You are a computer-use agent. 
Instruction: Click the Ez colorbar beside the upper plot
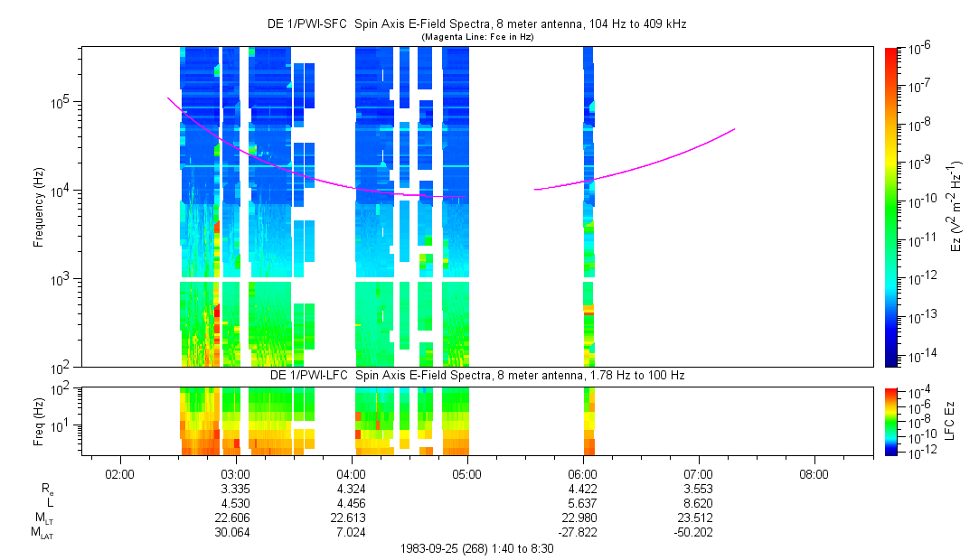tap(892, 207)
